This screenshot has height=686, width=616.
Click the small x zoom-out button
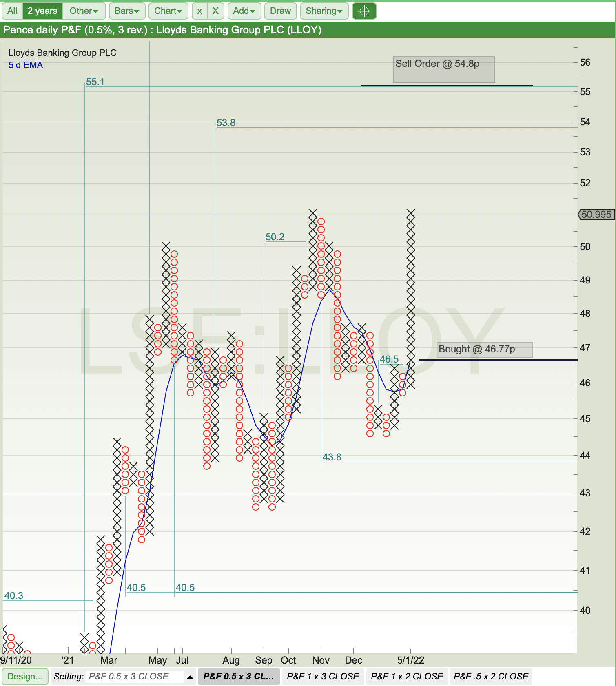[x=199, y=11]
